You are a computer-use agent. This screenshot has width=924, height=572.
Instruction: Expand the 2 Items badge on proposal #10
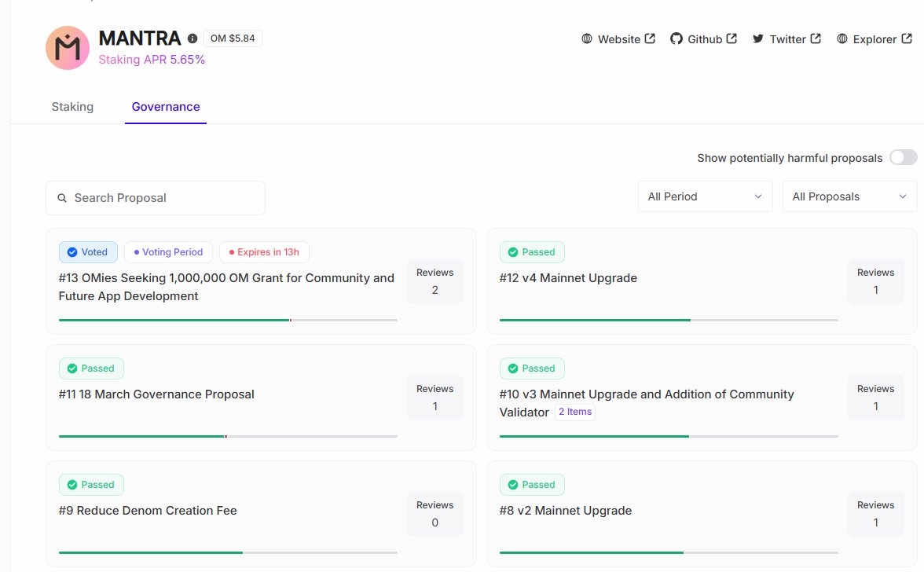574,412
